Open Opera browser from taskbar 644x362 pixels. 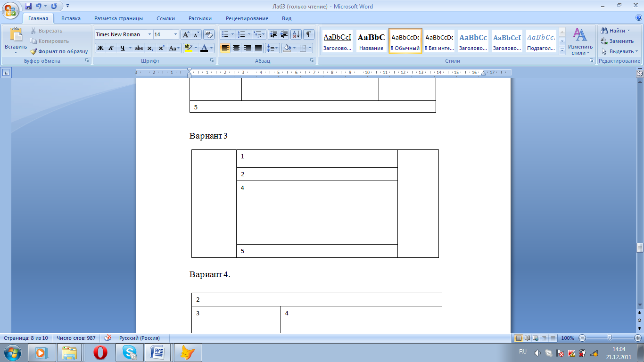point(100,353)
